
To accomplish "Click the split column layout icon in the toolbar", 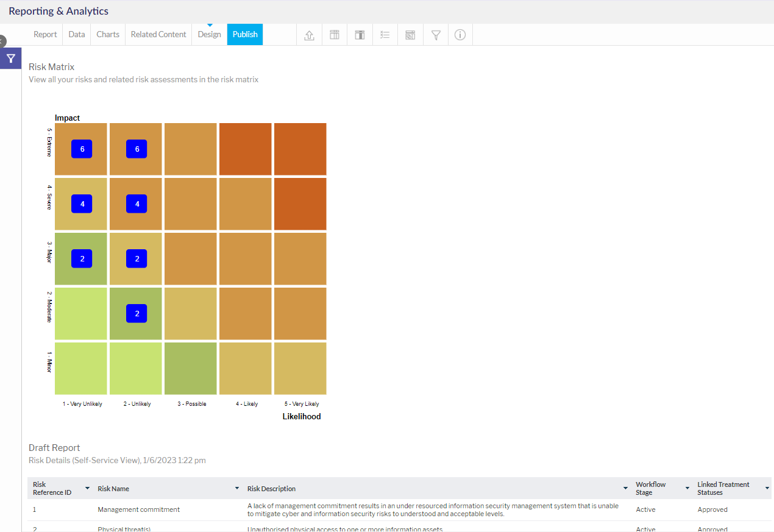I will coord(360,35).
